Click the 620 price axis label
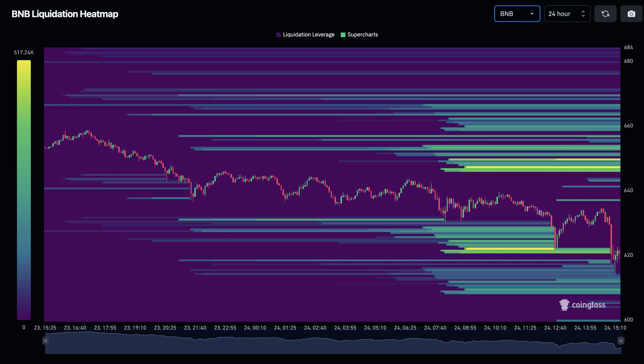The image size is (644, 364). coord(628,255)
